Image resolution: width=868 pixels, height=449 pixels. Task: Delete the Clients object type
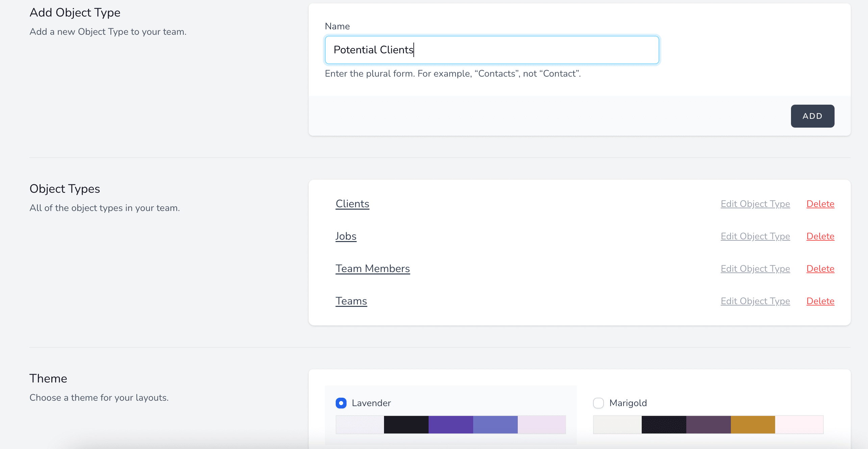tap(820, 204)
